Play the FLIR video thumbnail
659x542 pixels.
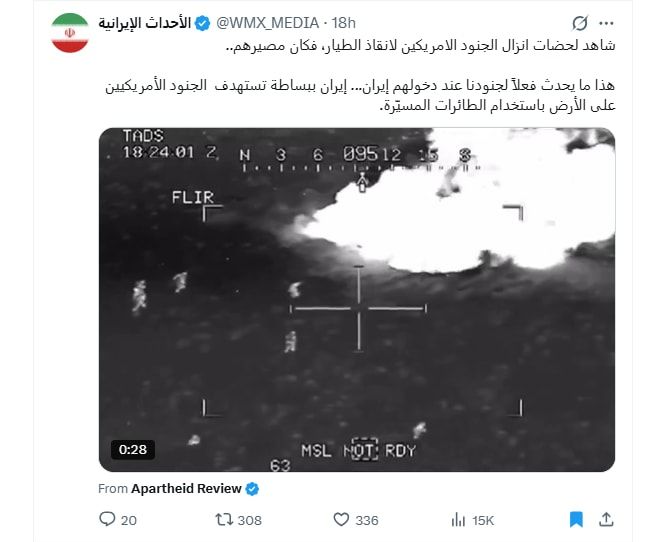(x=357, y=300)
